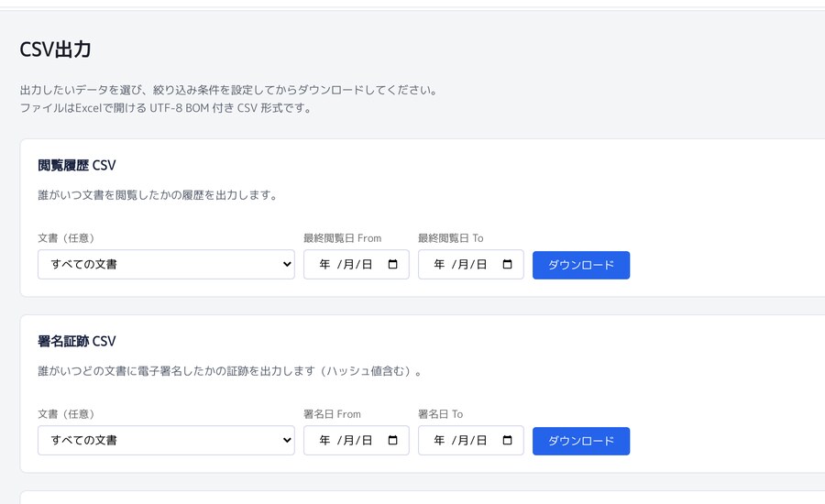The image size is (825, 504).
Task: Open the 文書 dropdown in 閲覧履歴 CSV
Action: [x=166, y=264]
